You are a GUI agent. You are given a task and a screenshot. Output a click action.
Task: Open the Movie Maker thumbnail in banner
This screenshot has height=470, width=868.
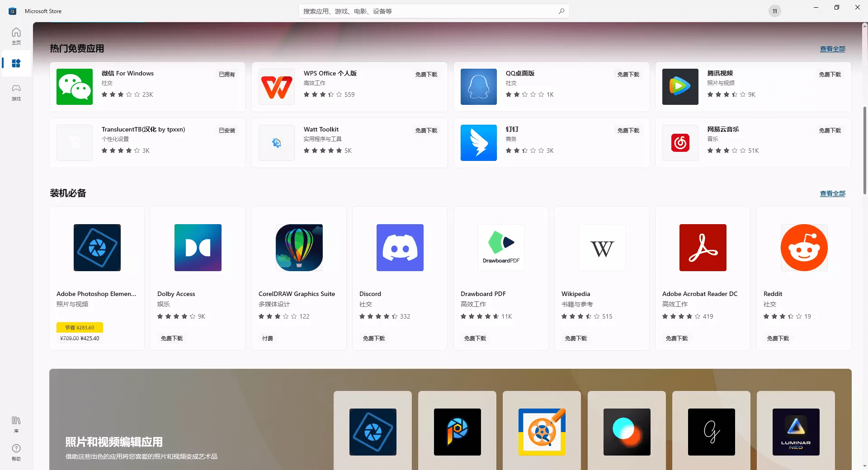click(542, 432)
